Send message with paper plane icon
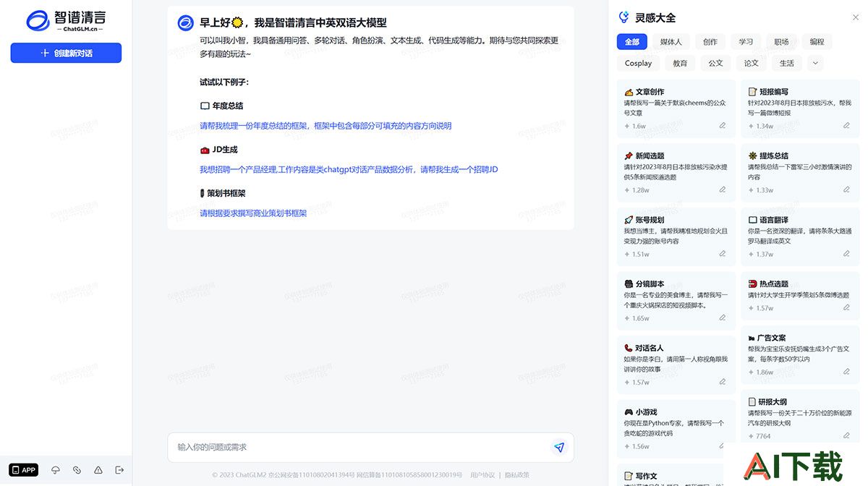This screenshot has height=486, width=868. 559,448
